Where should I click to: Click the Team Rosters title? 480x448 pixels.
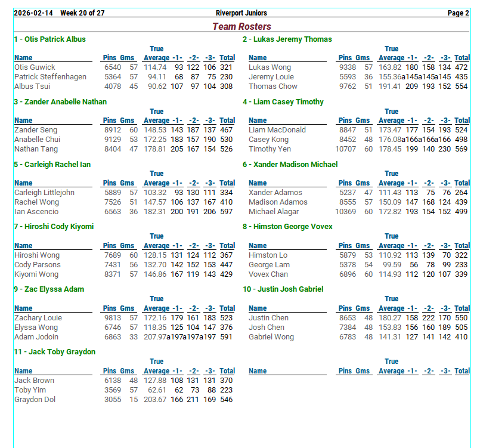pos(241,26)
